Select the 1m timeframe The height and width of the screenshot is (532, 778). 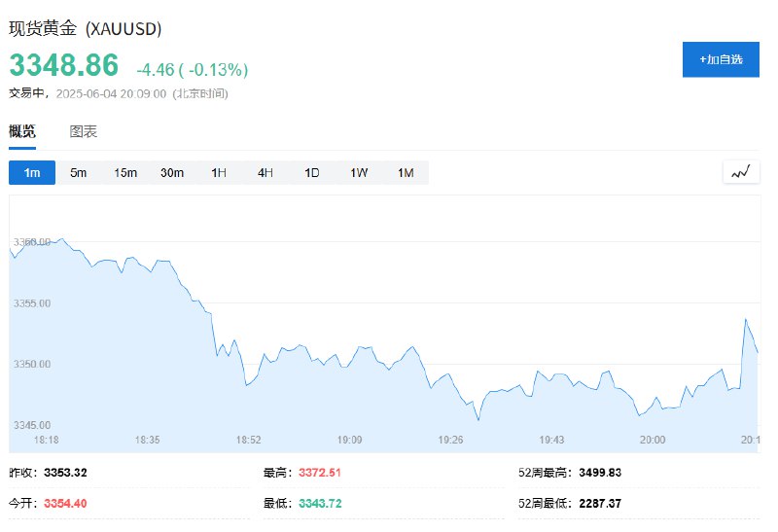click(32, 173)
